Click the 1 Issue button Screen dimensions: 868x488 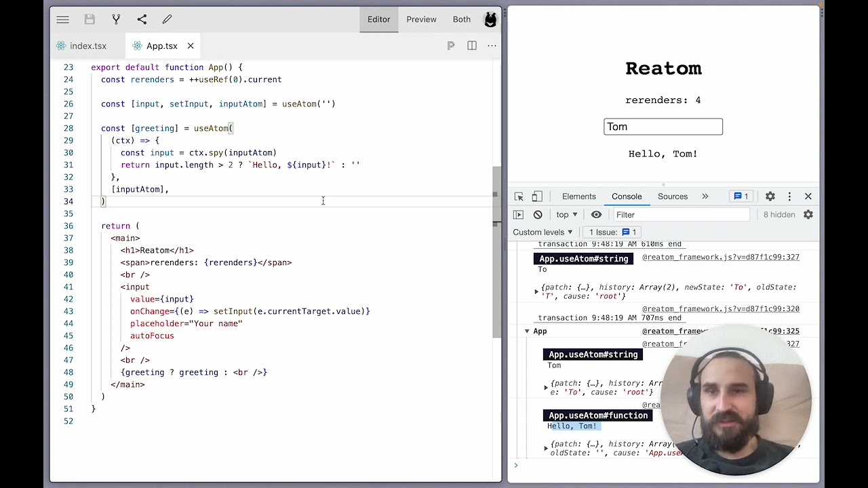pyautogui.click(x=613, y=232)
